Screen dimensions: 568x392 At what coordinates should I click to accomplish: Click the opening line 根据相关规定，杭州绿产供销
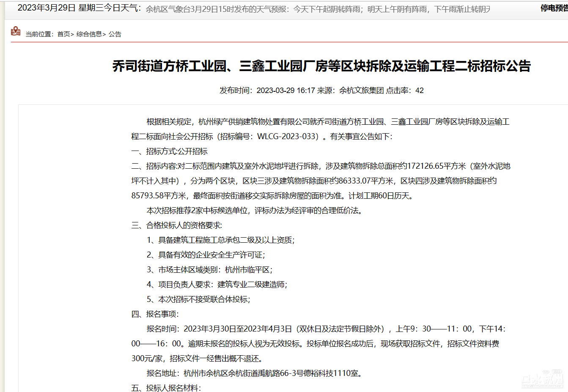tap(328, 122)
